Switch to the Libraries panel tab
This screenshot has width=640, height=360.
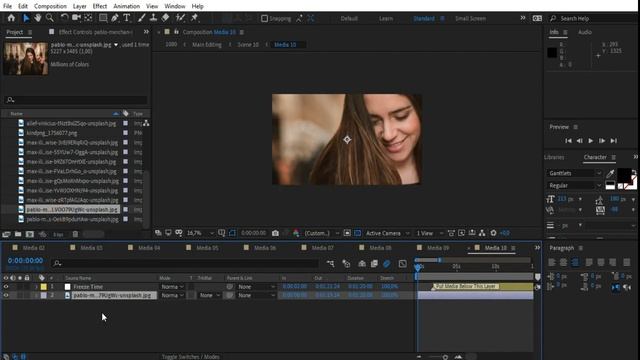click(x=554, y=157)
